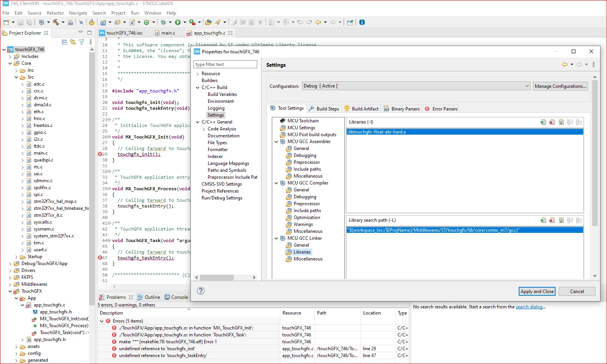Click the search dialog link
607x364 pixels.
pos(529,307)
